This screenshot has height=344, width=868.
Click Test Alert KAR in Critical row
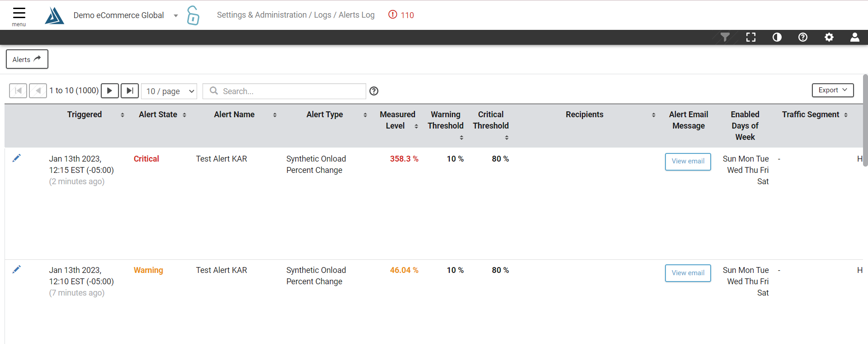coord(222,159)
